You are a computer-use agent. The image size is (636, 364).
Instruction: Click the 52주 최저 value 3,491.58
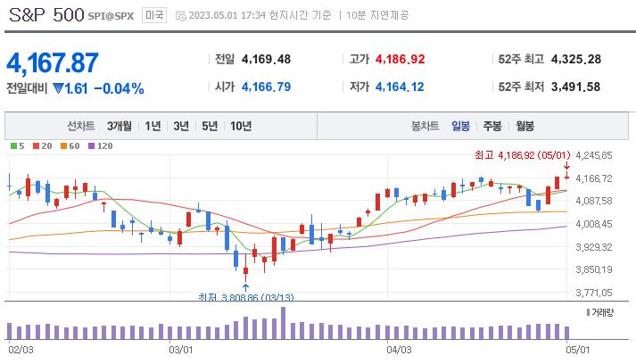click(575, 87)
